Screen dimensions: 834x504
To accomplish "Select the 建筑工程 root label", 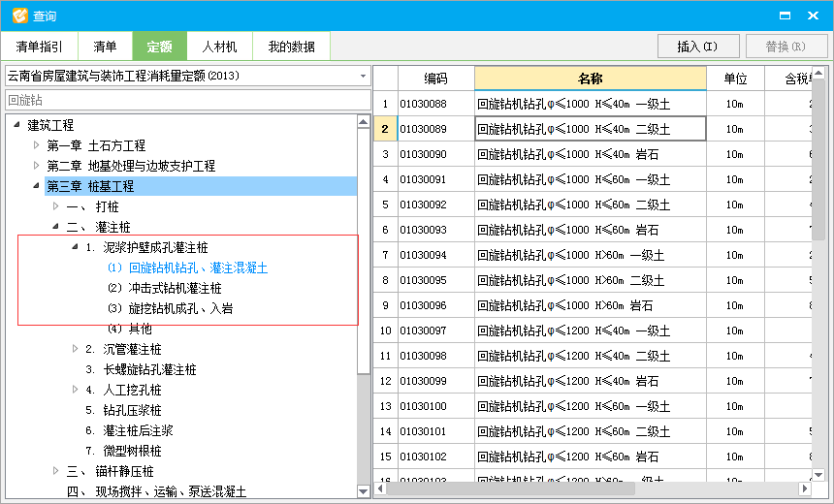I will click(50, 125).
